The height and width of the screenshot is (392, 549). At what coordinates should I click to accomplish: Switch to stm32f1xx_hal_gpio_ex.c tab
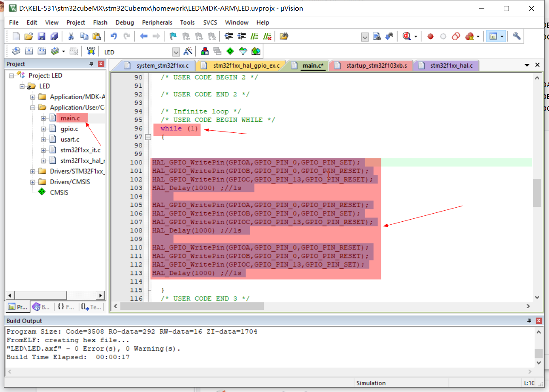tap(241, 66)
